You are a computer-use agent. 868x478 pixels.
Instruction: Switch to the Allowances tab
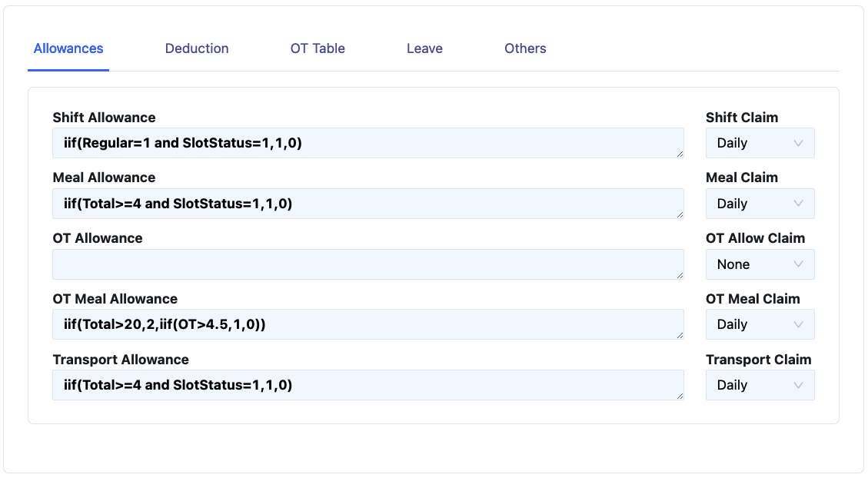point(68,48)
